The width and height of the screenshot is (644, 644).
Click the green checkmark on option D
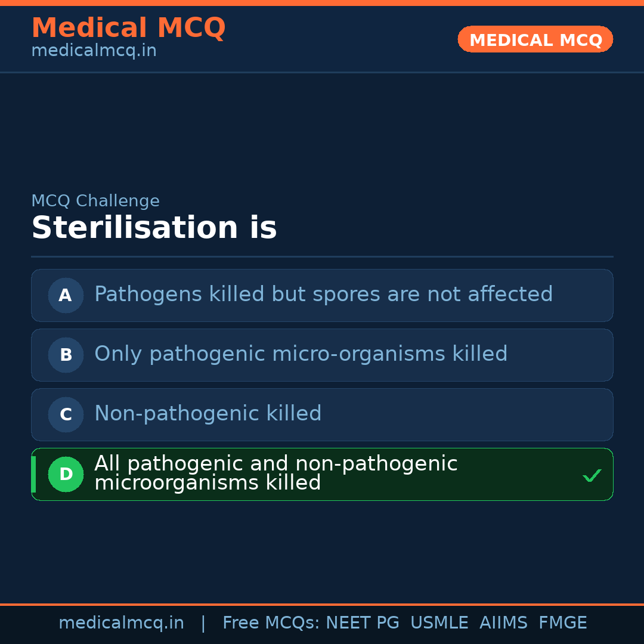click(592, 475)
